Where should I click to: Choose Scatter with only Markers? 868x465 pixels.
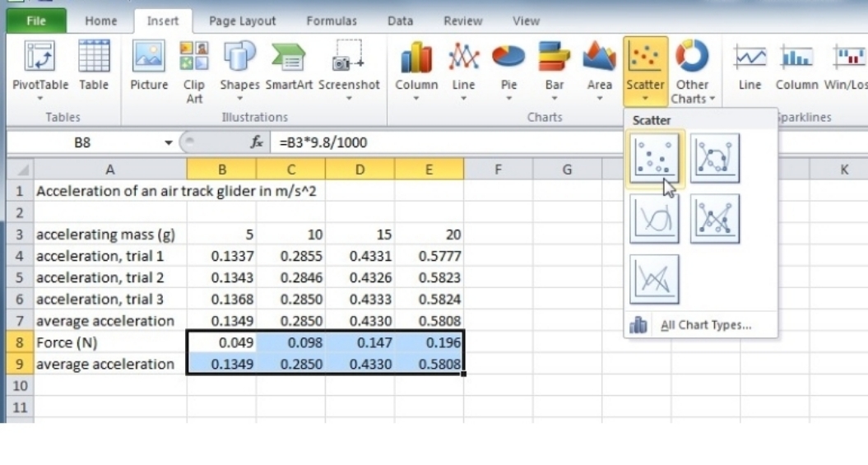[654, 158]
